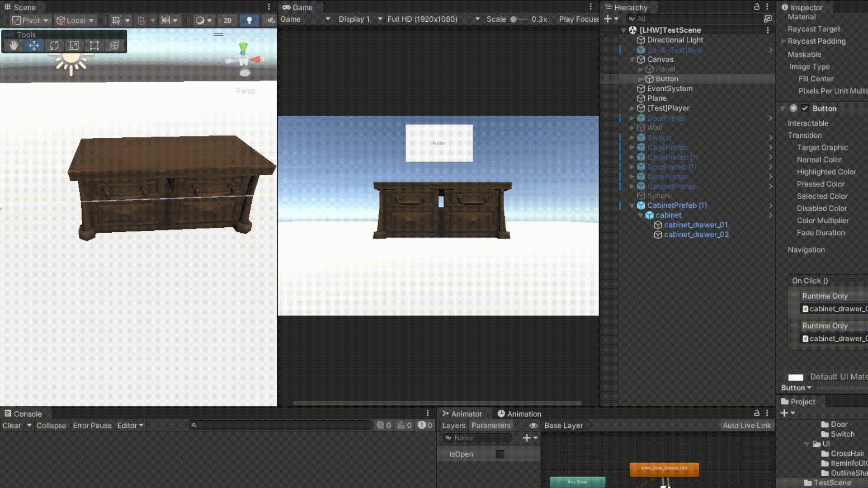The width and height of the screenshot is (868, 488).
Task: Click the Console Clear button
Action: 11,426
